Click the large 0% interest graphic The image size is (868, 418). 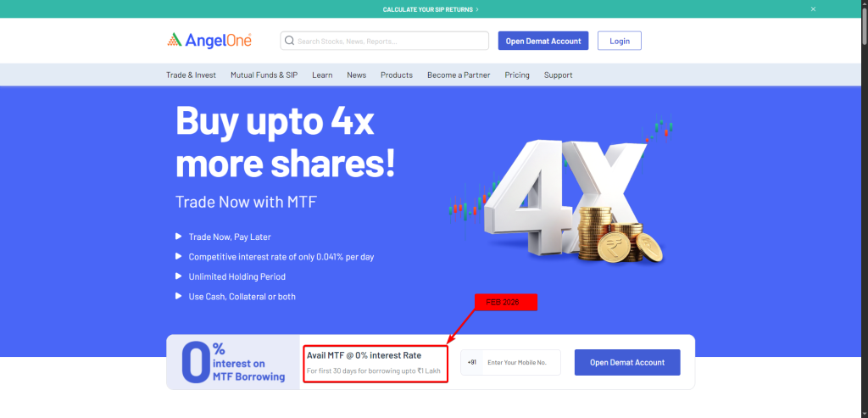click(x=232, y=362)
